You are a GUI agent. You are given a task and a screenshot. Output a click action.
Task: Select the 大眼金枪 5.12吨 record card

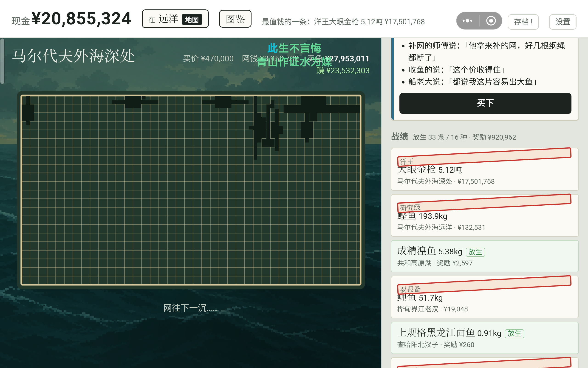(484, 169)
